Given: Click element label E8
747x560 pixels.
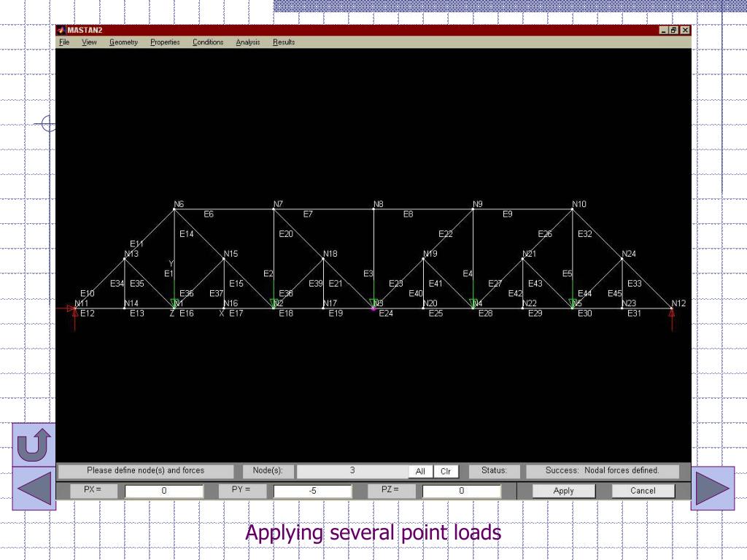Looking at the screenshot, I should pos(409,214).
